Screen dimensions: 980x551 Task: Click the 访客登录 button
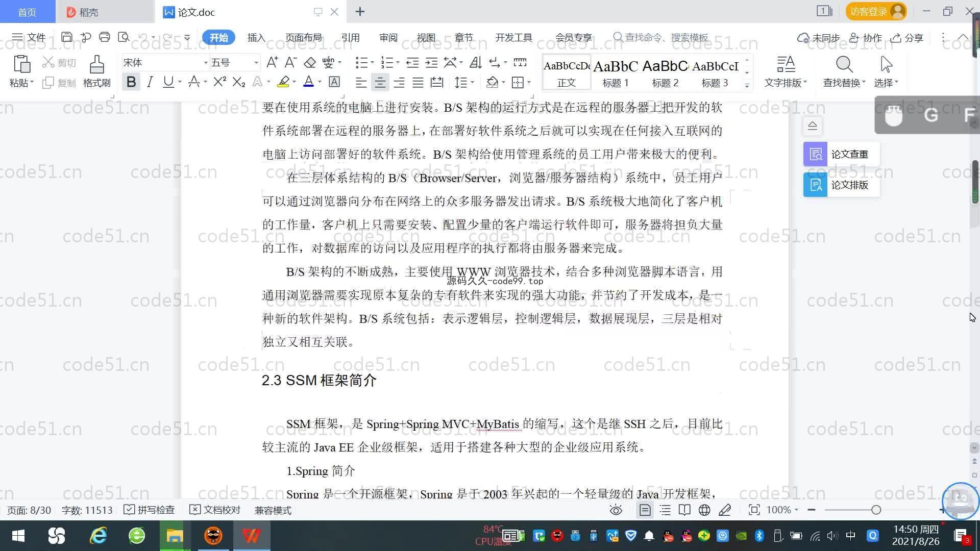click(x=876, y=11)
